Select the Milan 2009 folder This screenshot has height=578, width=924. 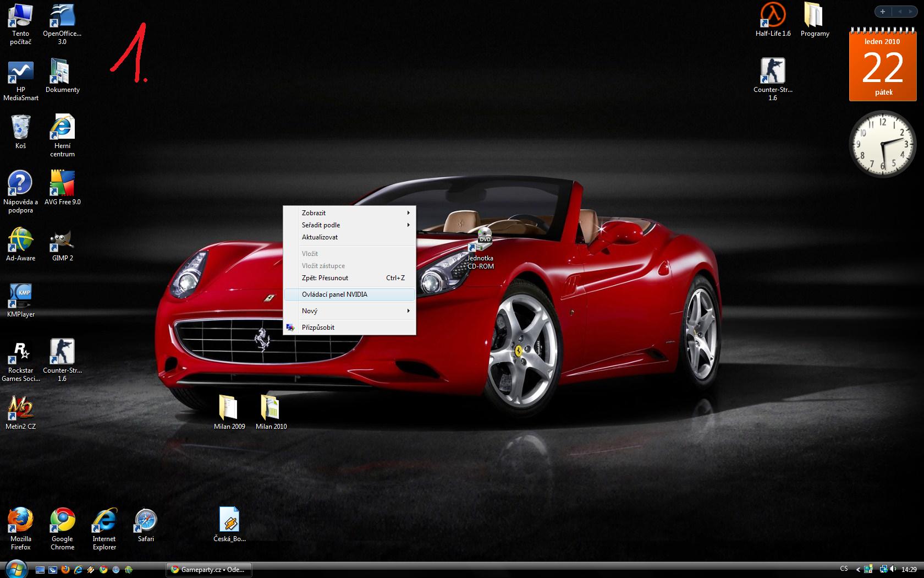229,412
